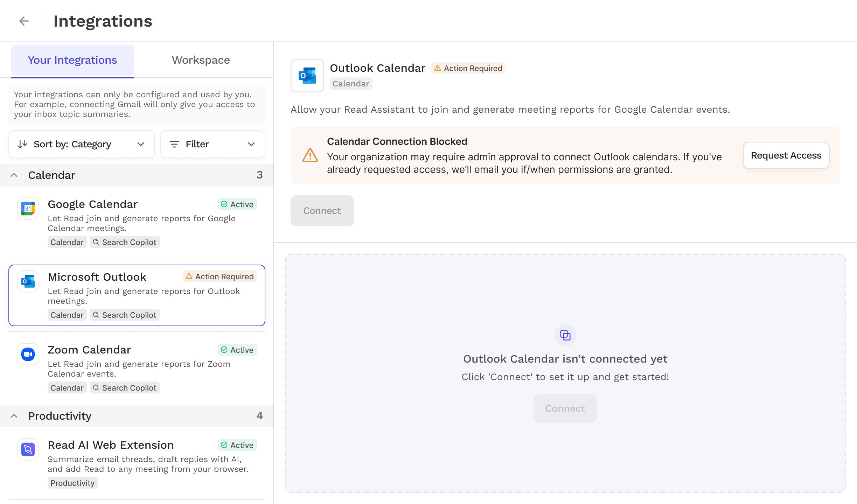This screenshot has height=504, width=857.
Task: Select the Microsoft Outlook integration
Action: [x=137, y=295]
